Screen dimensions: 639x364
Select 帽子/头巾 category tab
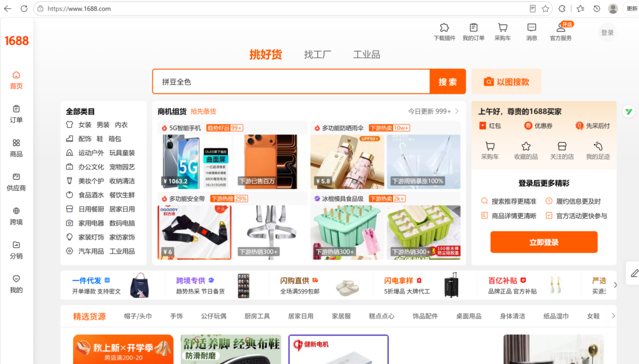coord(138,316)
